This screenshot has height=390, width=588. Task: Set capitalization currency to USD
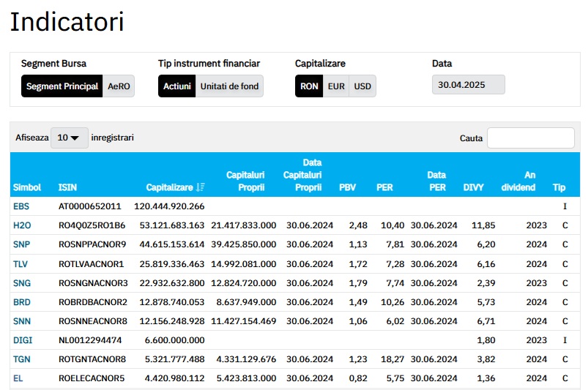362,86
